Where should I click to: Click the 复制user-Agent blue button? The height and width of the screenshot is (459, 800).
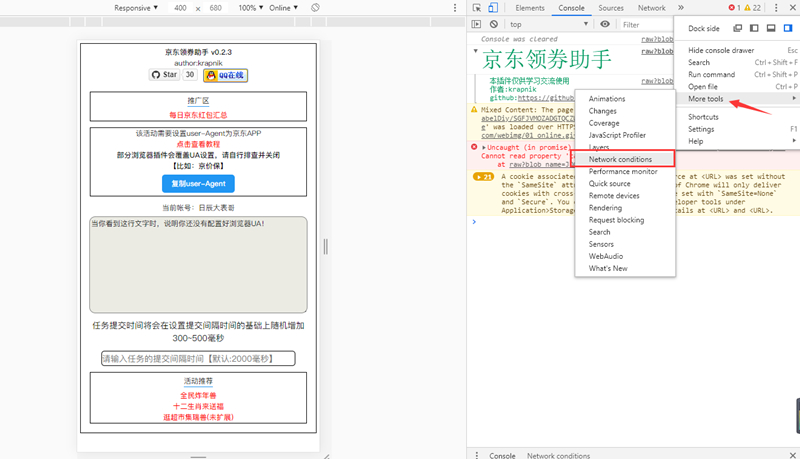198,184
